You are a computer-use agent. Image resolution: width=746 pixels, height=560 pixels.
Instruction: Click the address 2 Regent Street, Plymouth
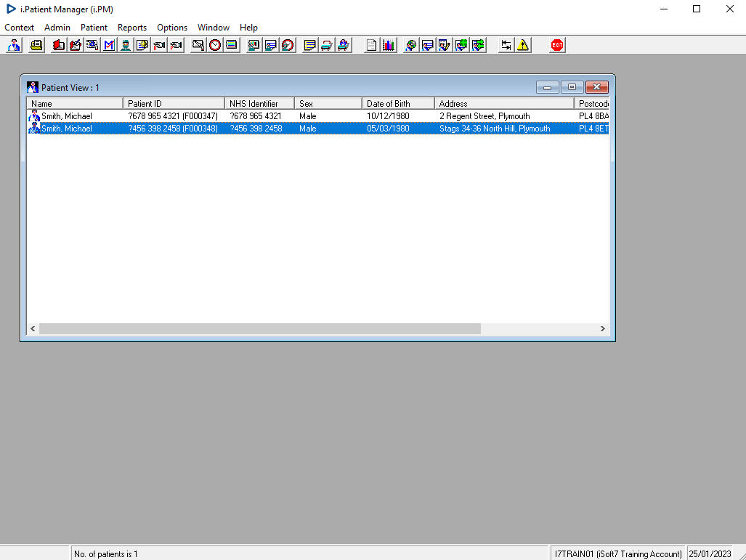coord(485,116)
